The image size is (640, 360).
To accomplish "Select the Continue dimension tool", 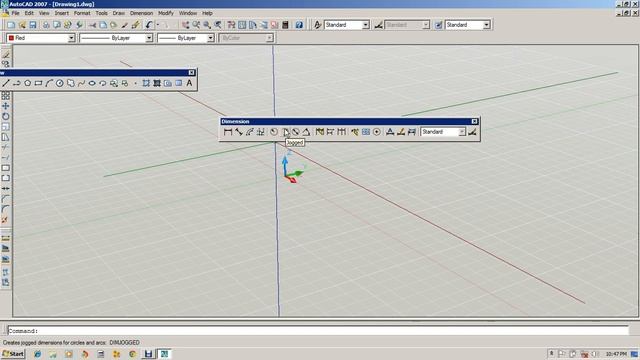I will [x=341, y=132].
